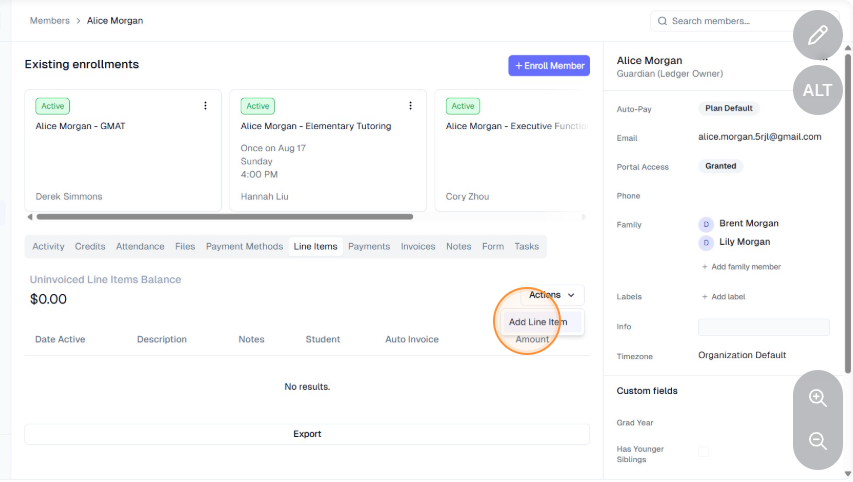Click the right panel vertical scrollbar
The image size is (853, 482).
tap(848, 212)
